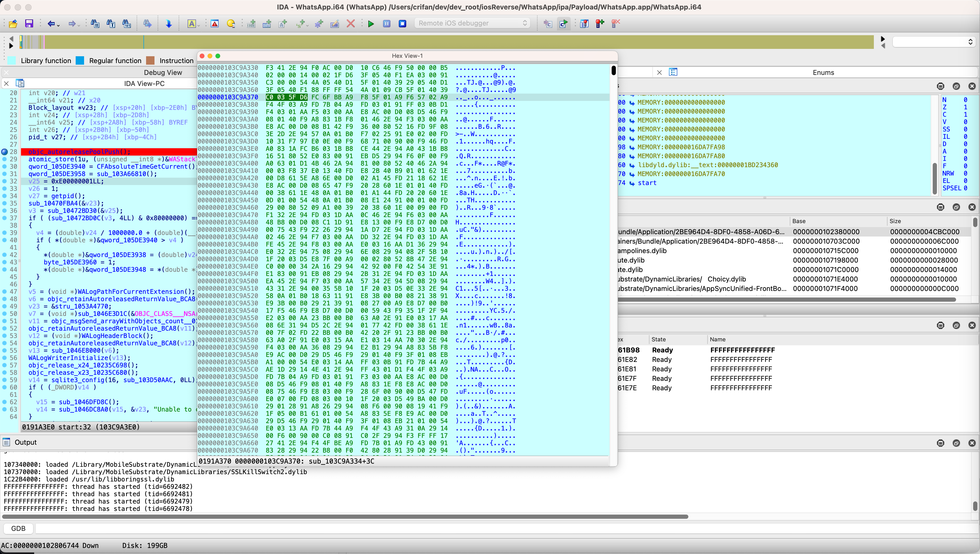Click breakpoint dot on line 32
This screenshot has width=980, height=554.
[x=4, y=181]
